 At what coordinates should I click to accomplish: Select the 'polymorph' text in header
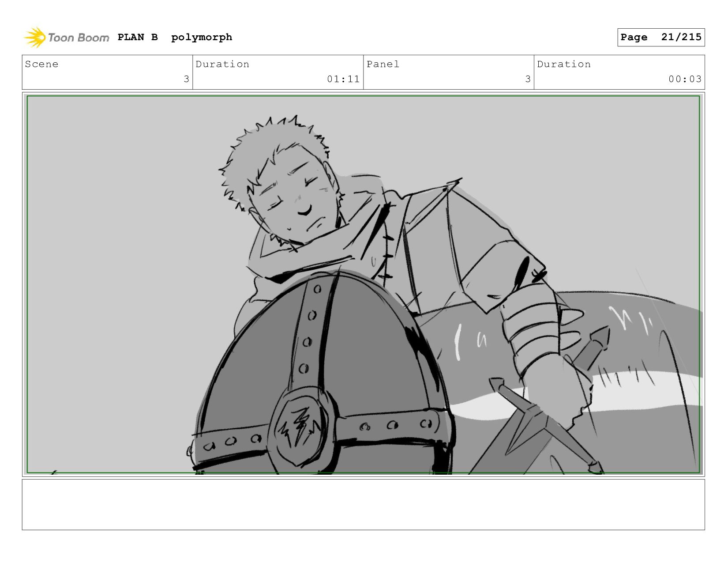point(202,38)
